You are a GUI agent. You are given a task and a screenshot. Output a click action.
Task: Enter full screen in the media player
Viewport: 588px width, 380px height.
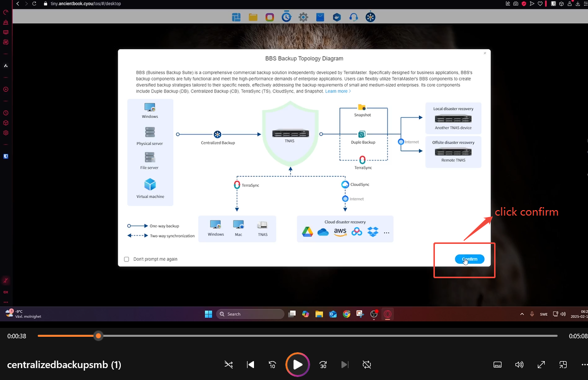[541, 365]
